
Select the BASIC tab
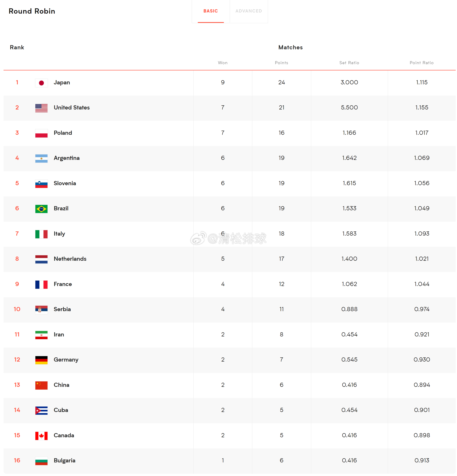211,11
